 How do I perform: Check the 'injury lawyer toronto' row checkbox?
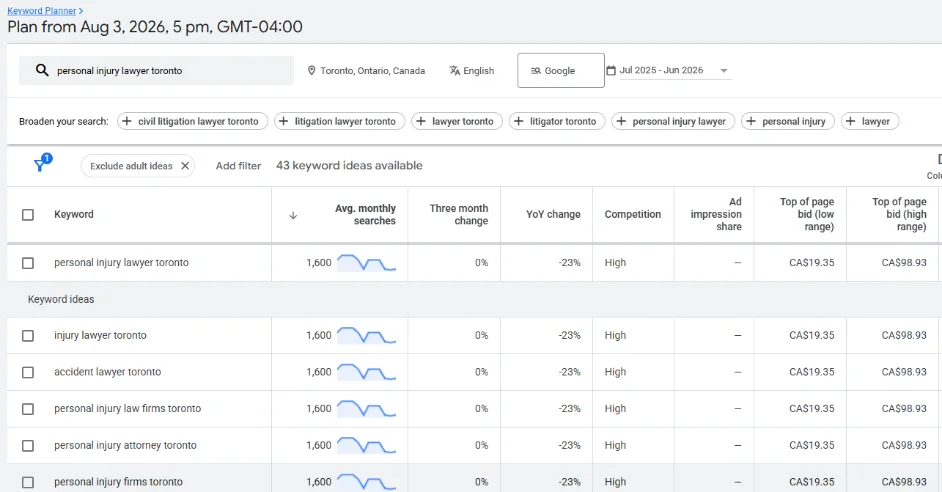28,336
